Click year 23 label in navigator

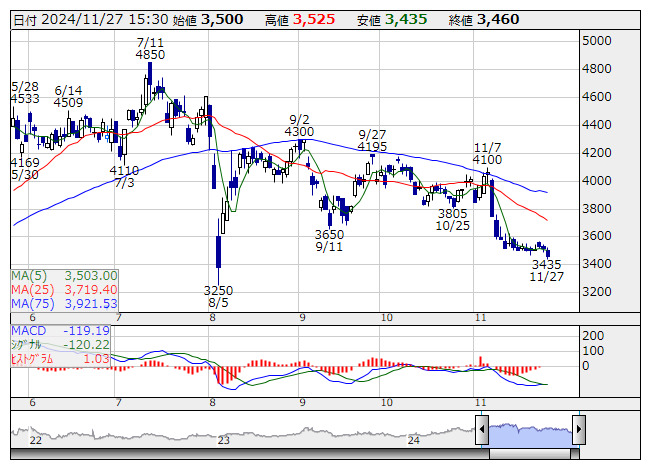[x=224, y=440]
